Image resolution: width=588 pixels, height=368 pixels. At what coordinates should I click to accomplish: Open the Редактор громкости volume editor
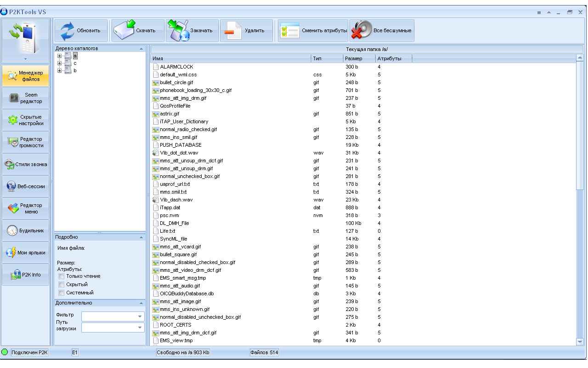click(25, 142)
